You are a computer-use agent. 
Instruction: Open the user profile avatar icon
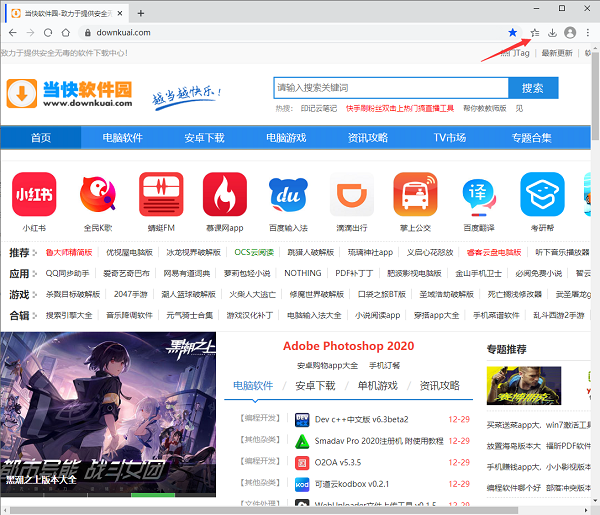[x=570, y=33]
